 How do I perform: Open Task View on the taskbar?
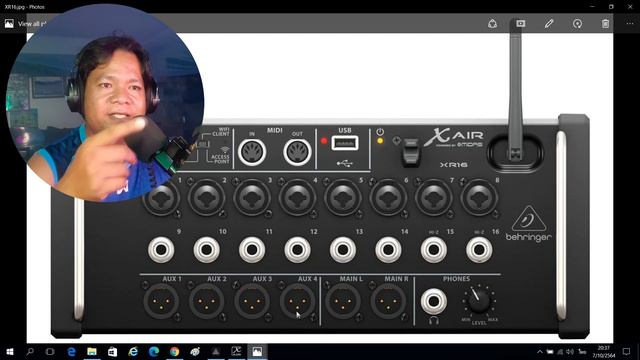coord(50,351)
